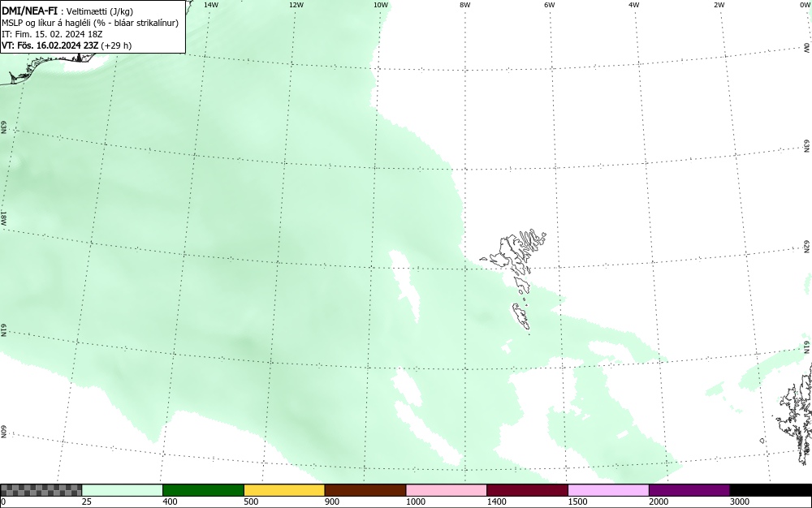Click the right-edge 62N latitude label
Screen dimensions: 812x508
pos(807,246)
